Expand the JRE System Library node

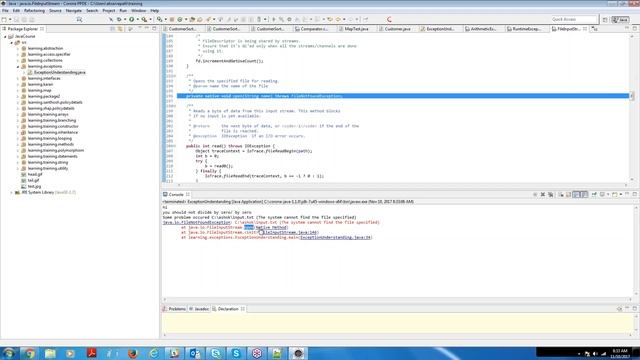coord(11,192)
